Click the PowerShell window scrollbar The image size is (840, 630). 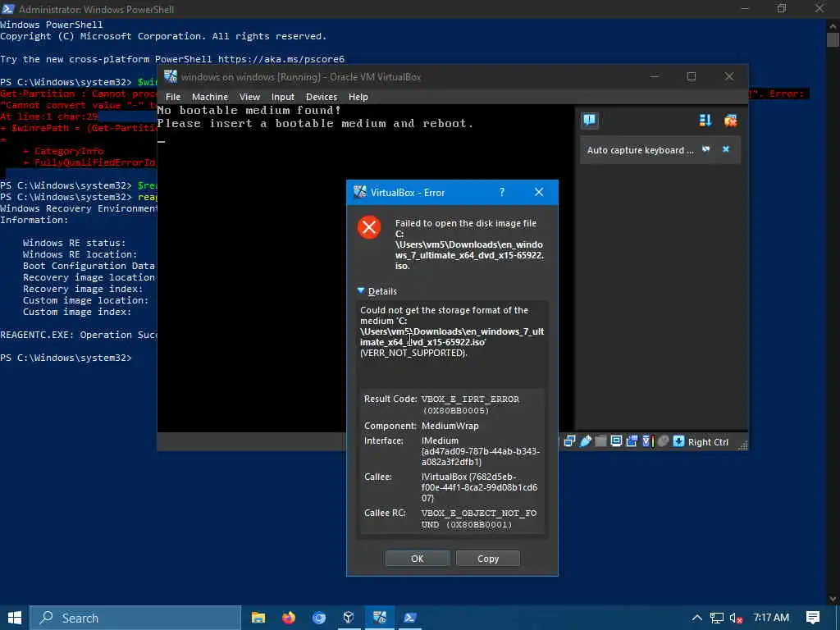(x=833, y=40)
